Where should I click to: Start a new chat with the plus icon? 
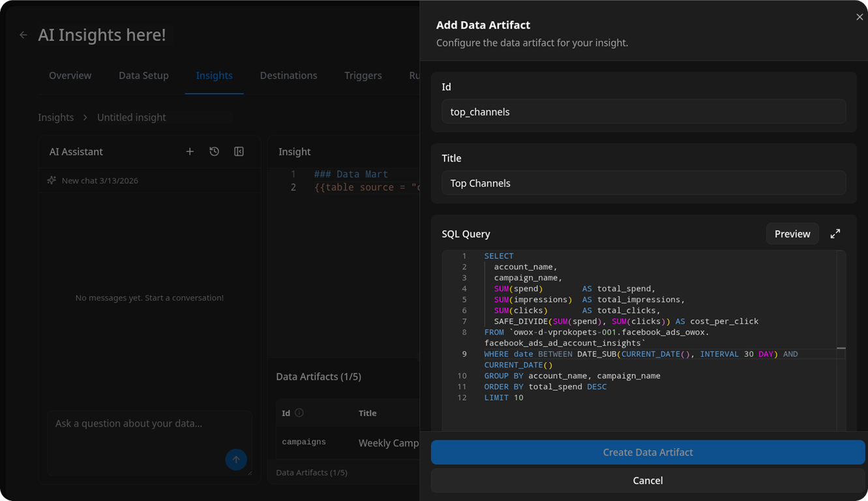pyautogui.click(x=190, y=151)
